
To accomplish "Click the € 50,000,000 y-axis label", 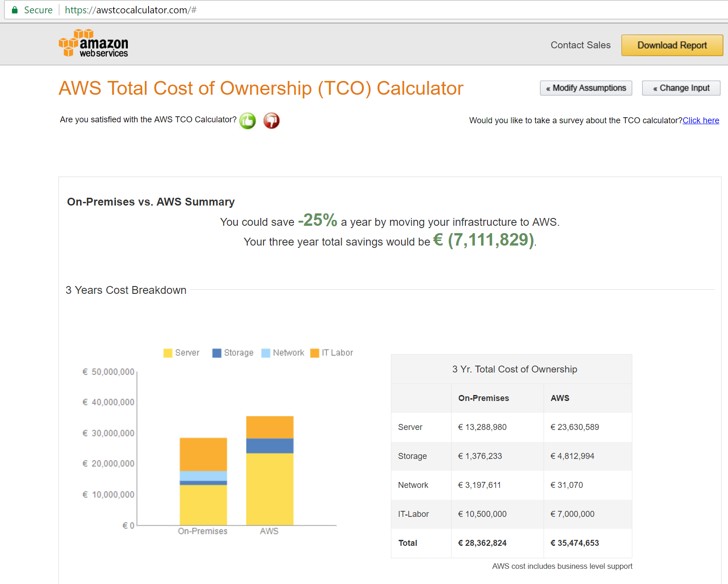I will 109,372.
